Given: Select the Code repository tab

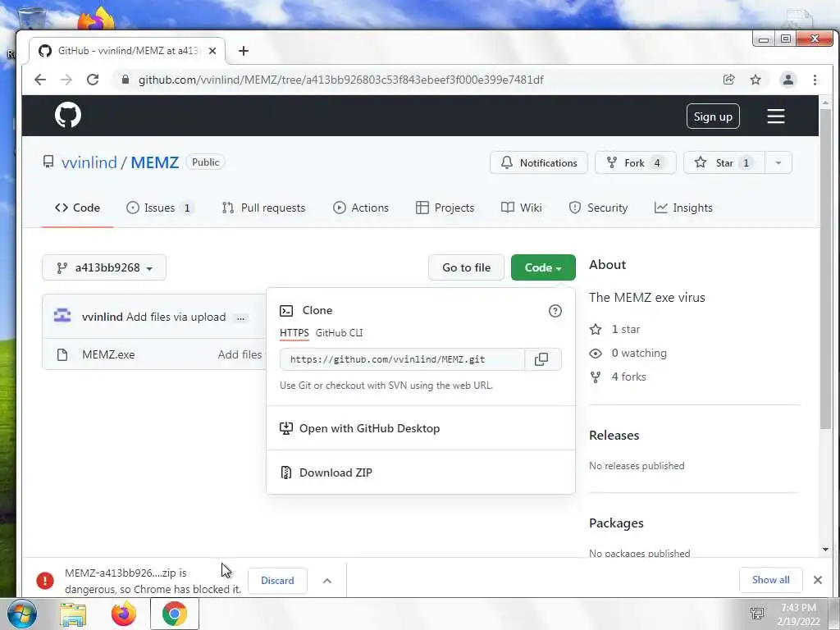Looking at the screenshot, I should (77, 208).
